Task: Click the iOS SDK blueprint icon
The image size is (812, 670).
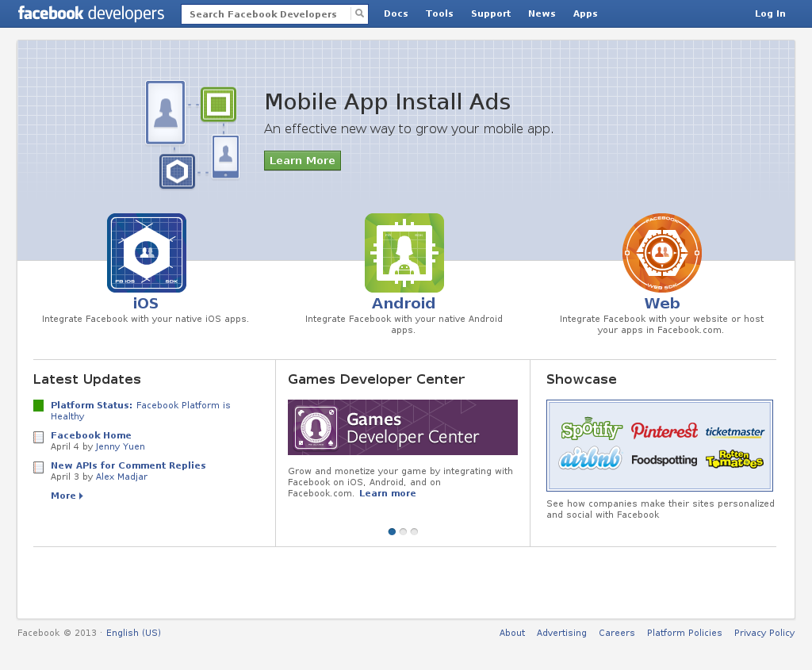Action: [147, 253]
